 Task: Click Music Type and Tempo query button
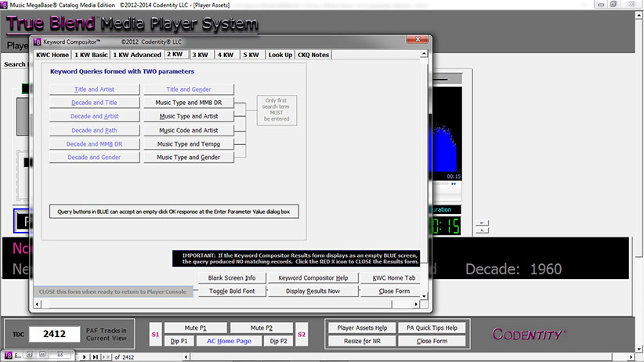[x=188, y=144]
